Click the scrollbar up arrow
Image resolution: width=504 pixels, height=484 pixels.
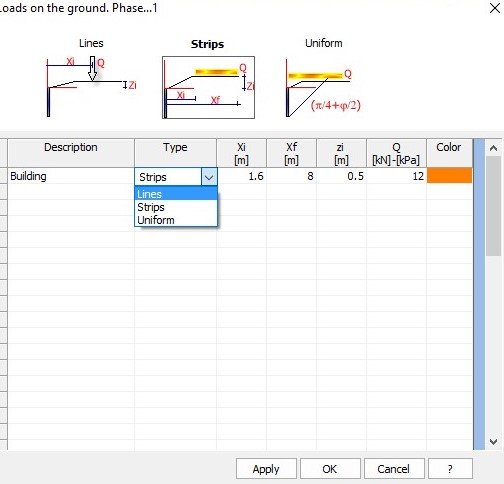pyautogui.click(x=494, y=148)
